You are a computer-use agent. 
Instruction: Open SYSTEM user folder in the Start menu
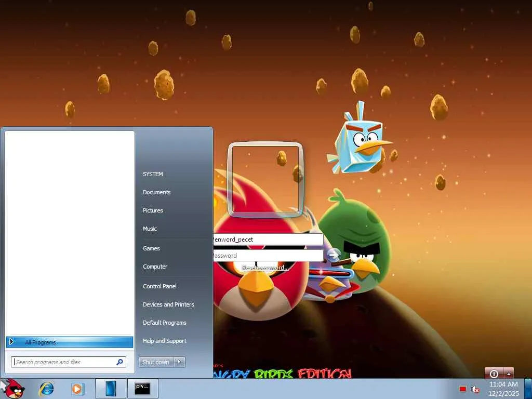153,174
